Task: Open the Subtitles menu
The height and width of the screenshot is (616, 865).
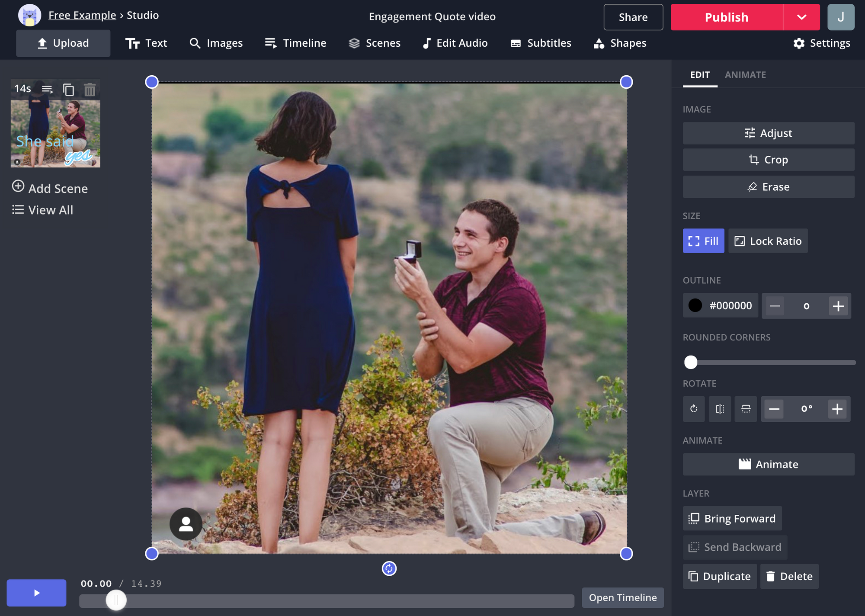Action: pyautogui.click(x=541, y=43)
